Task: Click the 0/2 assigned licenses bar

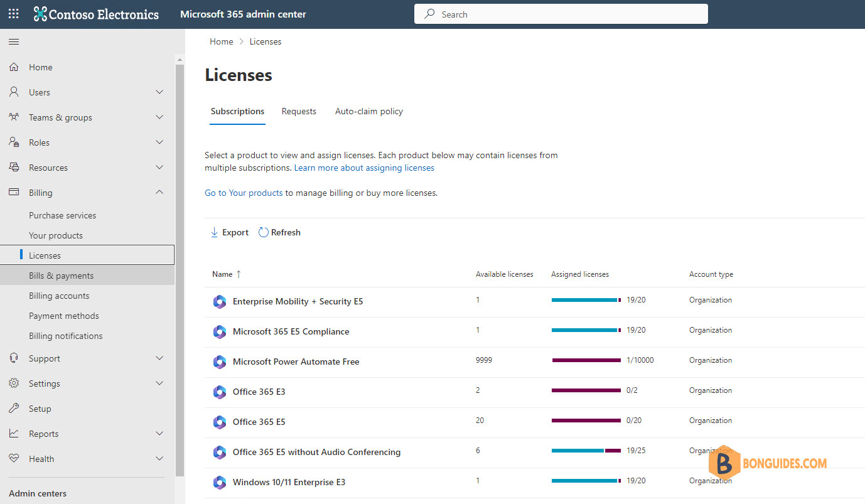Action: click(586, 390)
